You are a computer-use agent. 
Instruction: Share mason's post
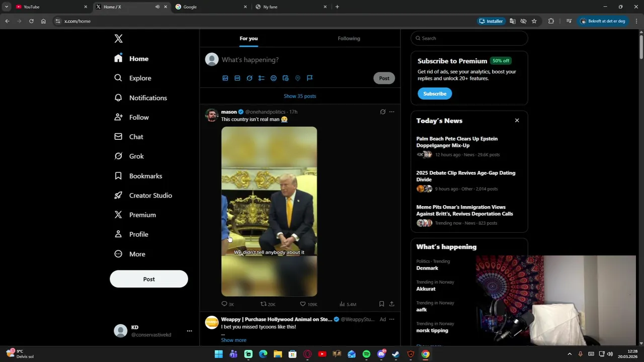[391, 304]
